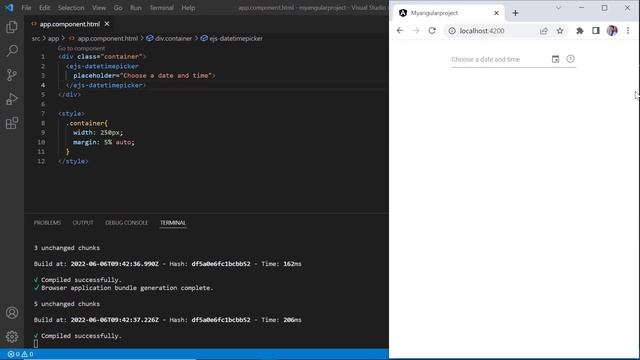The width and height of the screenshot is (640, 360).
Task: Go back in the Chrome browser
Action: [400, 31]
